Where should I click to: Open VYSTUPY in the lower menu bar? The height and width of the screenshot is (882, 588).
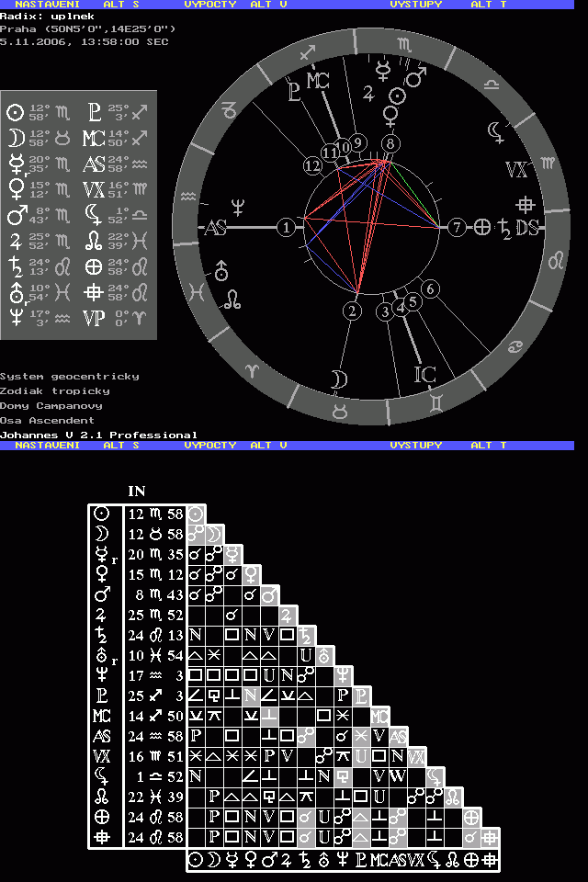pos(415,445)
